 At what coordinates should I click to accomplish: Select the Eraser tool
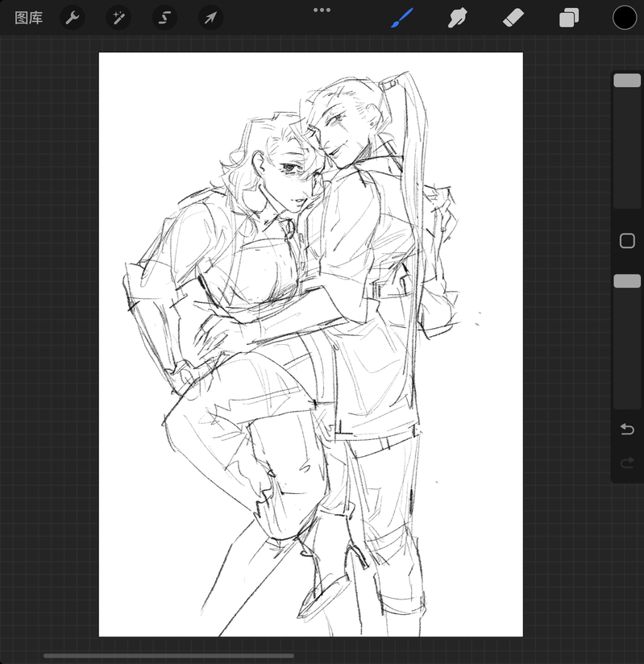[513, 18]
